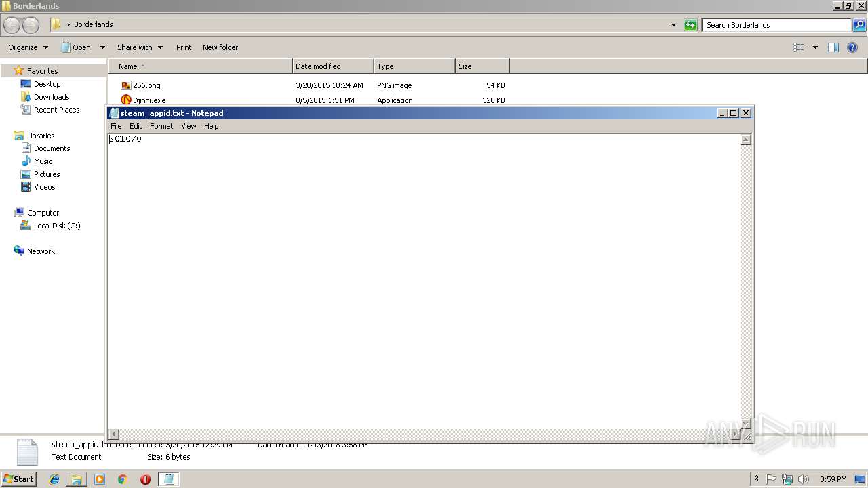Toggle the preview pane icon
868x488 pixels.
click(x=833, y=47)
